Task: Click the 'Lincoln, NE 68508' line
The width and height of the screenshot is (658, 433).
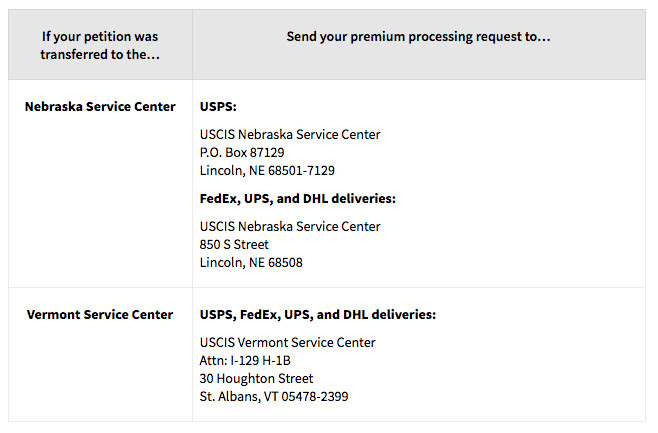Action: click(251, 262)
